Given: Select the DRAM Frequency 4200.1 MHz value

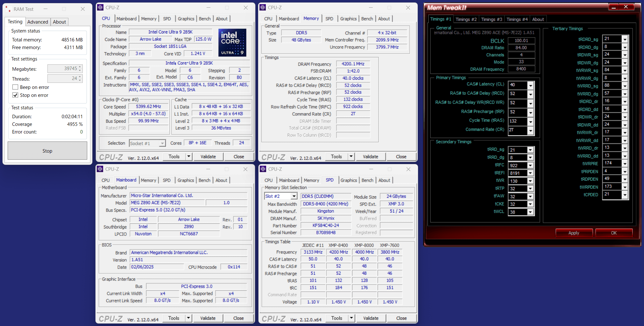Looking at the screenshot, I should pyautogui.click(x=353, y=64).
